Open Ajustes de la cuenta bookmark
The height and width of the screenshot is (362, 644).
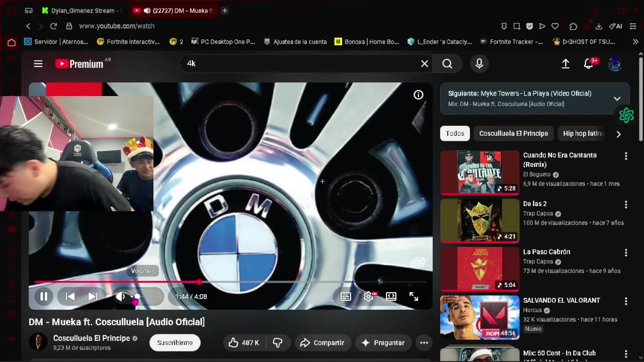point(295,42)
